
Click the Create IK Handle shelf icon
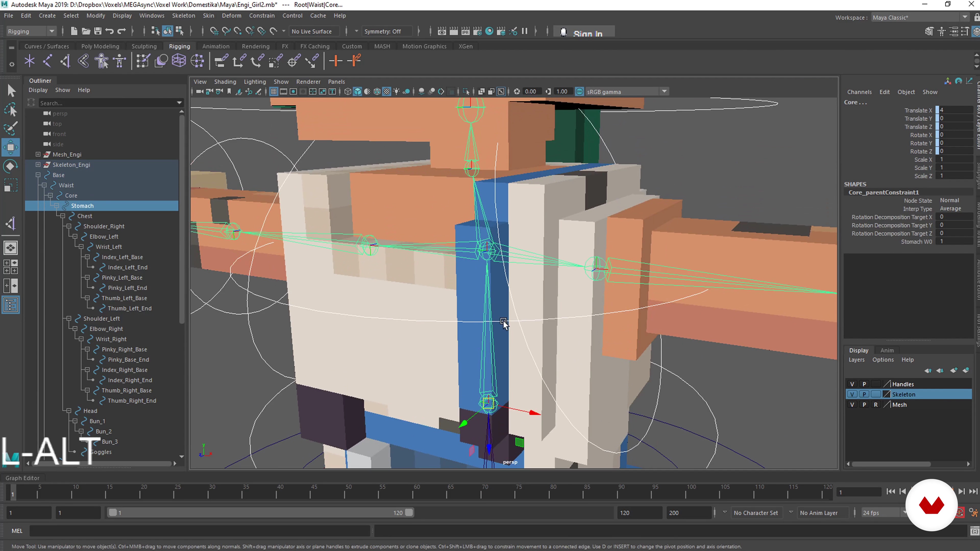point(65,61)
